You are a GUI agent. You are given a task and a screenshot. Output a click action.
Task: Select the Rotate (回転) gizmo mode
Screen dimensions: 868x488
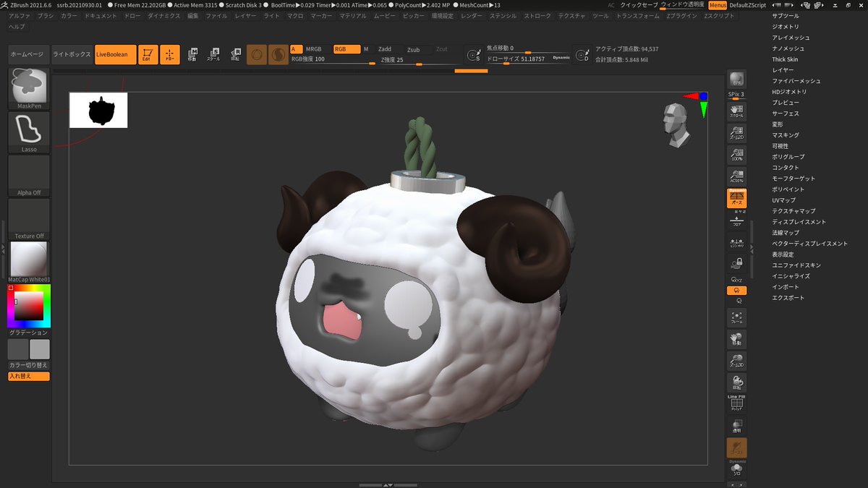tap(236, 54)
